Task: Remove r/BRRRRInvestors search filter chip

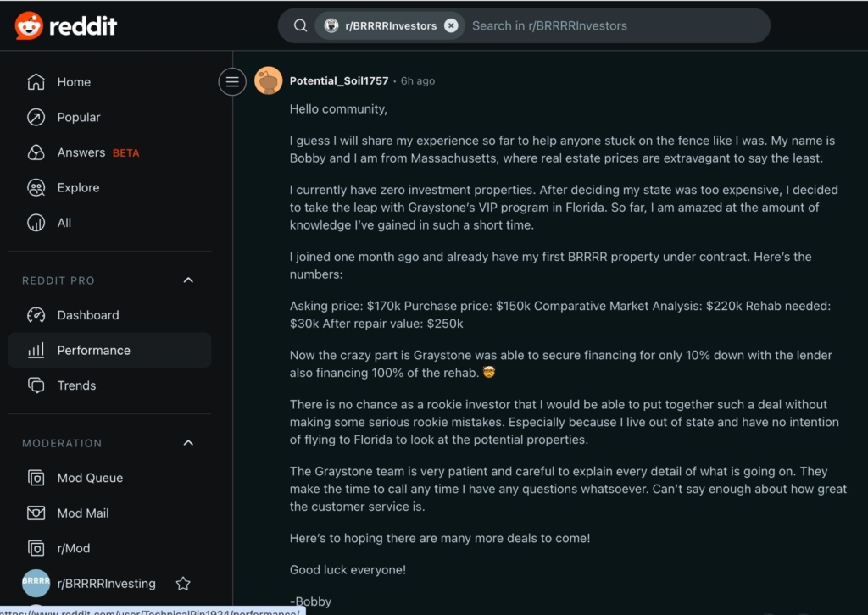Action: (451, 25)
